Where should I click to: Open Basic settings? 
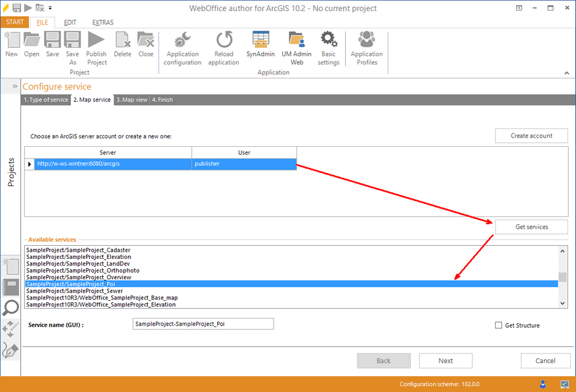point(329,48)
